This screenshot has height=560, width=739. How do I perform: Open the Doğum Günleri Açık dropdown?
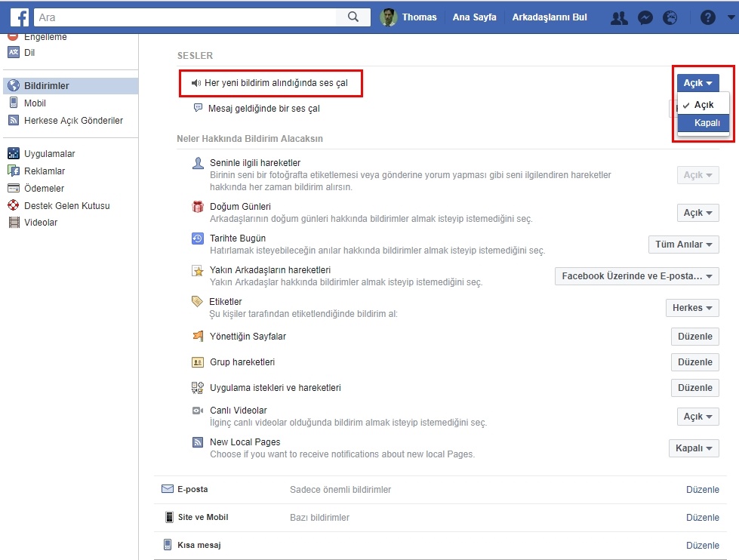pyautogui.click(x=698, y=213)
